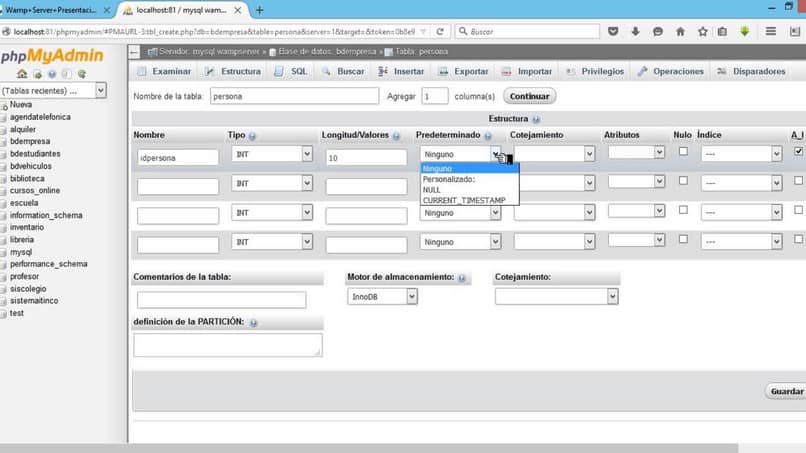Toggle A_I checkbox for idpersona row
This screenshot has height=453, width=806.
pyautogui.click(x=798, y=151)
